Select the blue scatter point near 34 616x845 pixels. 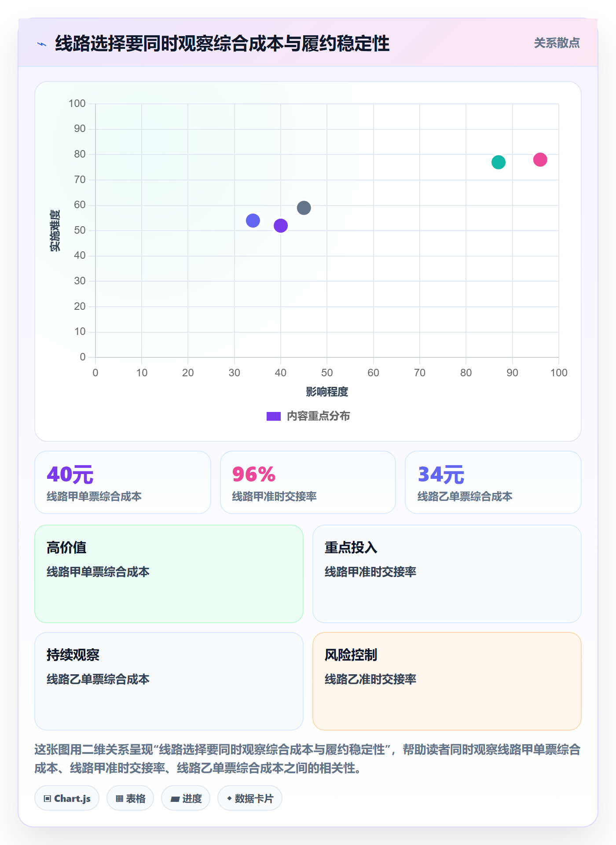253,220
